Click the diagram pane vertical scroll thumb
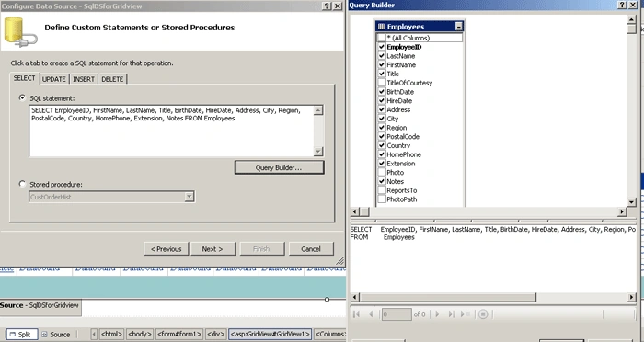The image size is (644, 342). pyautogui.click(x=632, y=29)
